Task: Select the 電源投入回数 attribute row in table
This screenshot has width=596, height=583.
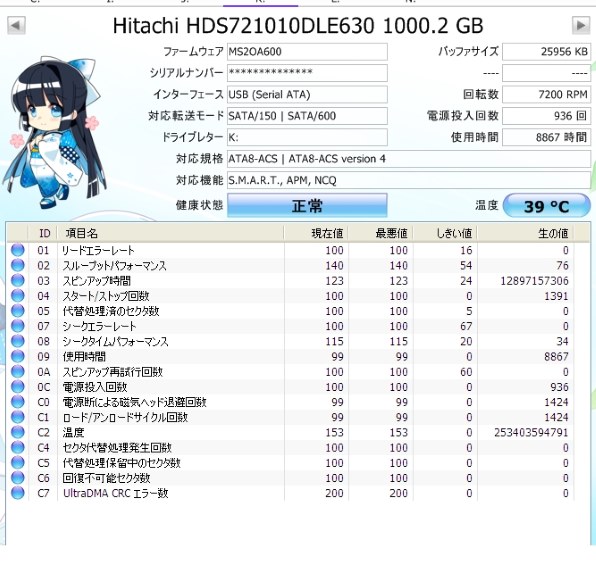Action: tap(290, 387)
